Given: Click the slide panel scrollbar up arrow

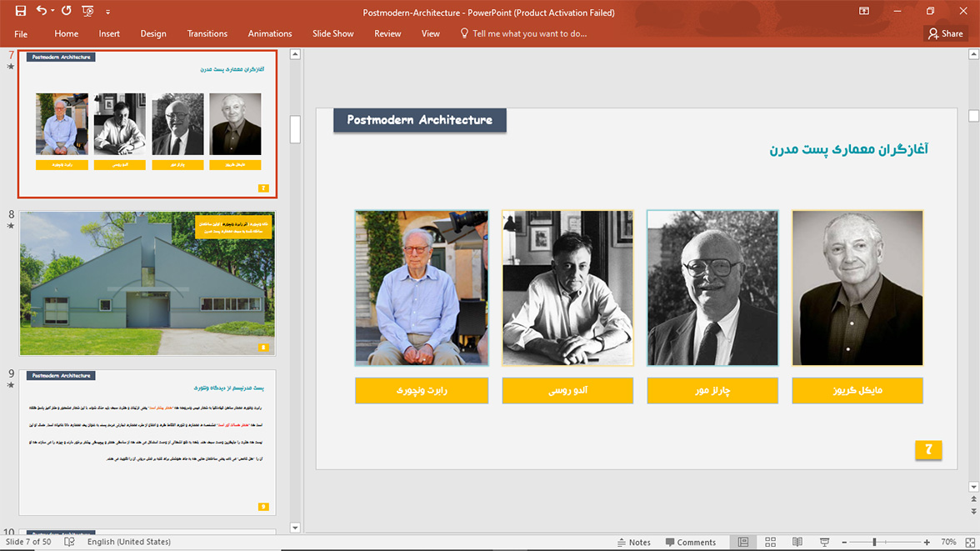Looking at the screenshot, I should click(296, 54).
